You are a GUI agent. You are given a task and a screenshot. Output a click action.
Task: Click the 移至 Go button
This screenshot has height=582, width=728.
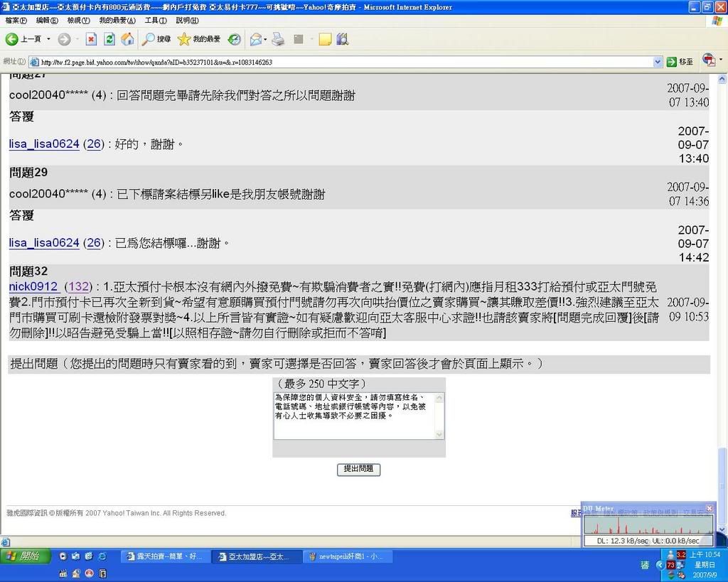point(680,63)
